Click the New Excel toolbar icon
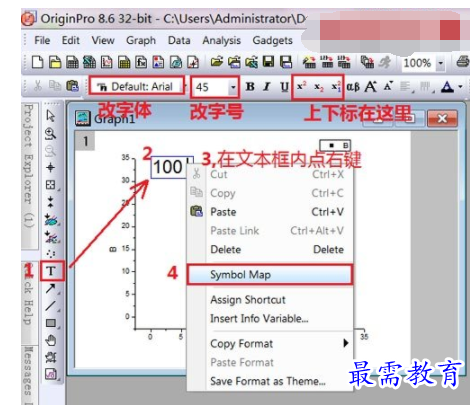Viewport: 470px width, 405px height. click(x=89, y=62)
